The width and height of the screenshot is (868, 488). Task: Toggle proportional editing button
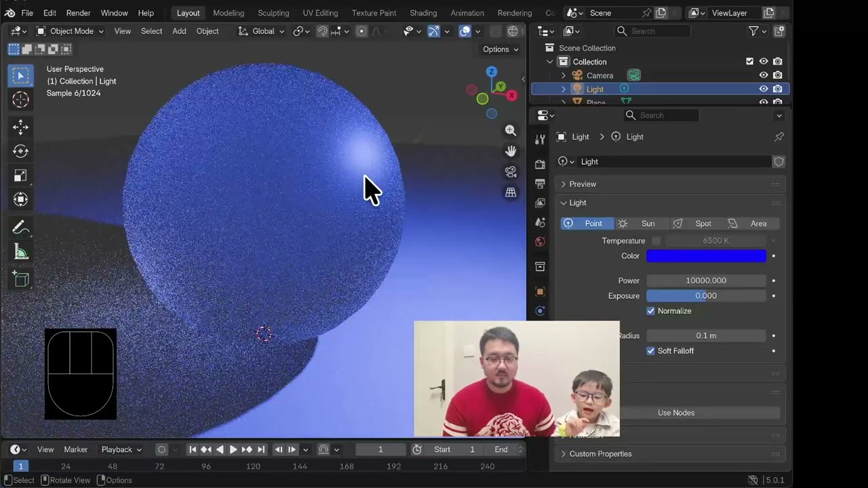tap(361, 31)
